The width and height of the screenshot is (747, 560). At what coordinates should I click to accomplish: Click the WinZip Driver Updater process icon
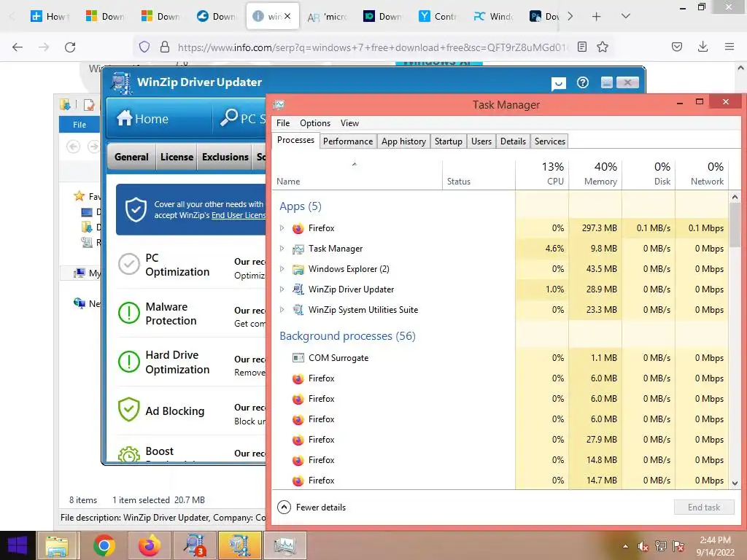[298, 289]
